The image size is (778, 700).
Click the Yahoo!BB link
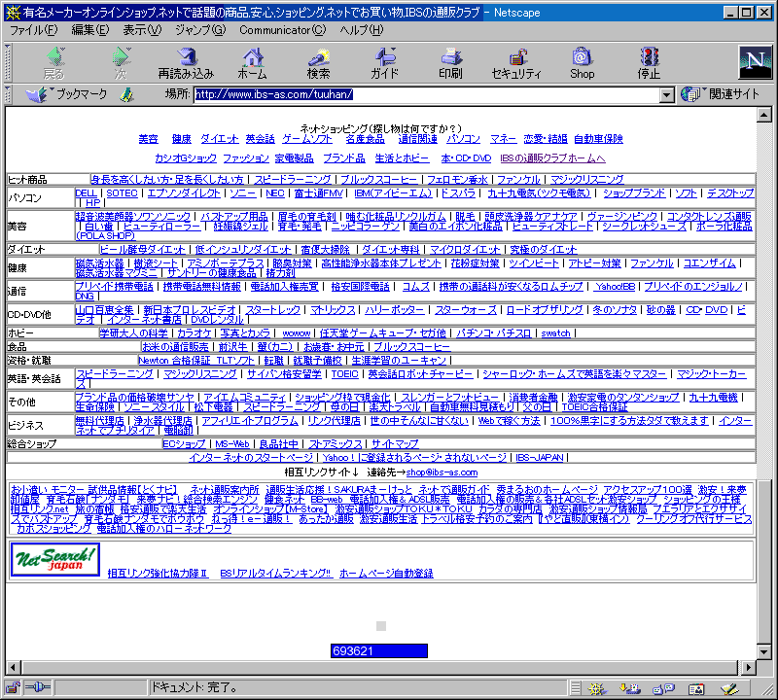616,287
